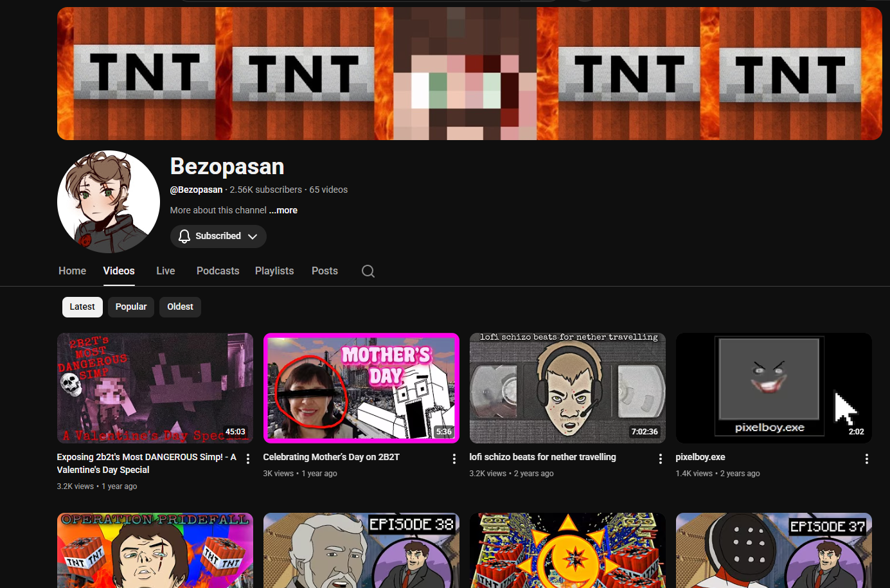Open 'Celebrating Mother's Day on 2B2T' title
The image size is (890, 588).
pyautogui.click(x=332, y=458)
